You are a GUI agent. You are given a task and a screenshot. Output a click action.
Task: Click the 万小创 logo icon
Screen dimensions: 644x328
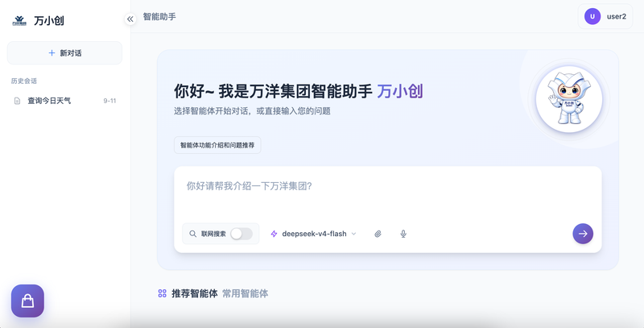[x=19, y=21]
